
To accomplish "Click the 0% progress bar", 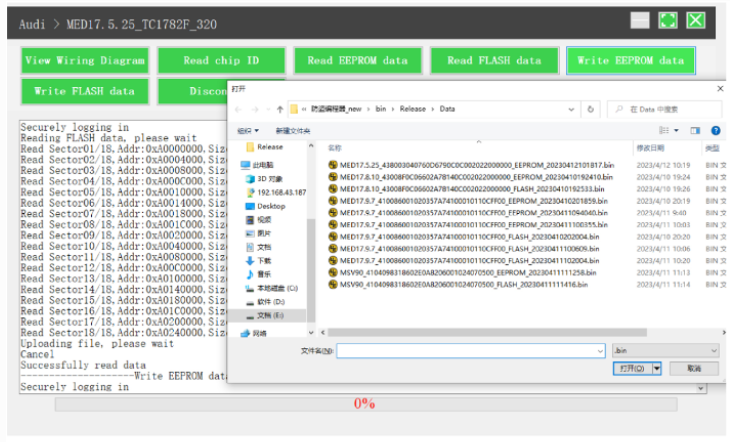I will click(363, 404).
